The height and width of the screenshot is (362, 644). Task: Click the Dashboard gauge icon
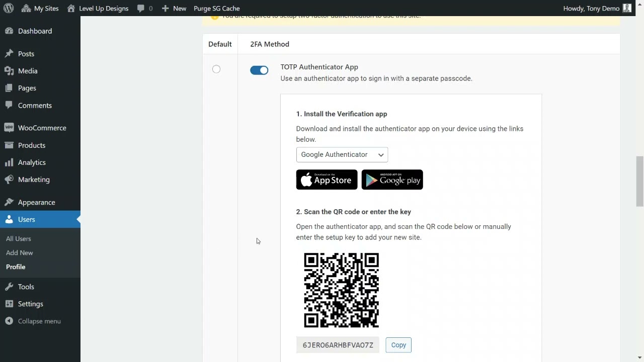coord(9,31)
